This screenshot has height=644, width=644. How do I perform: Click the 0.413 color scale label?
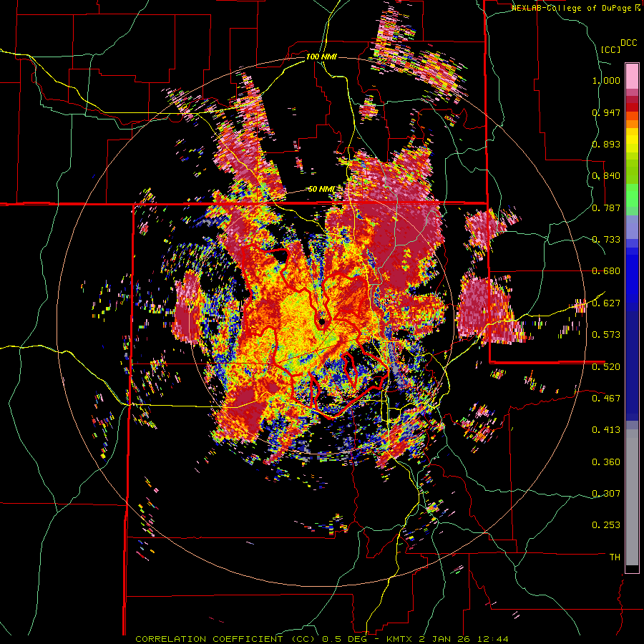point(606,430)
